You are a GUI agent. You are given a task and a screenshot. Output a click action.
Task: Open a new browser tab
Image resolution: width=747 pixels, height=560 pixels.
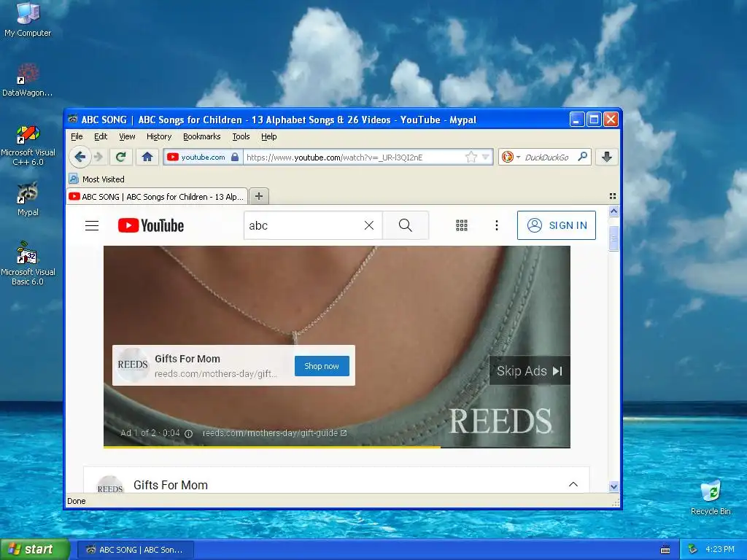[259, 196]
